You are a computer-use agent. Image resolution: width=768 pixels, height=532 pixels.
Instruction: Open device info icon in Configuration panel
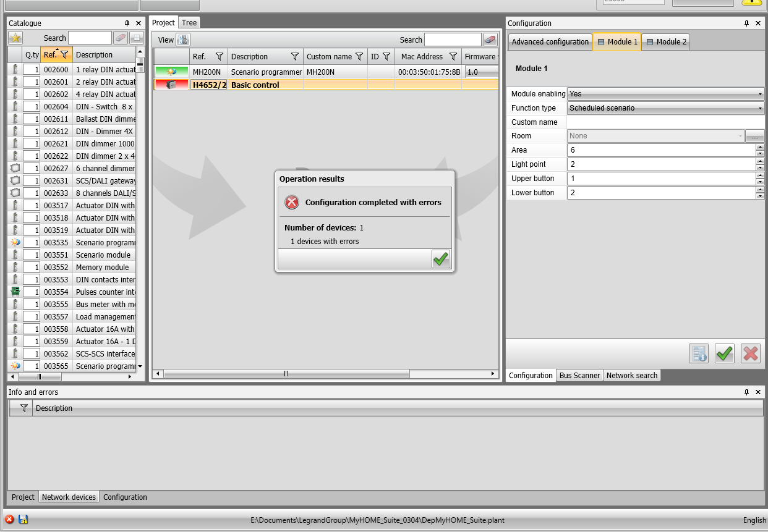[x=699, y=353]
